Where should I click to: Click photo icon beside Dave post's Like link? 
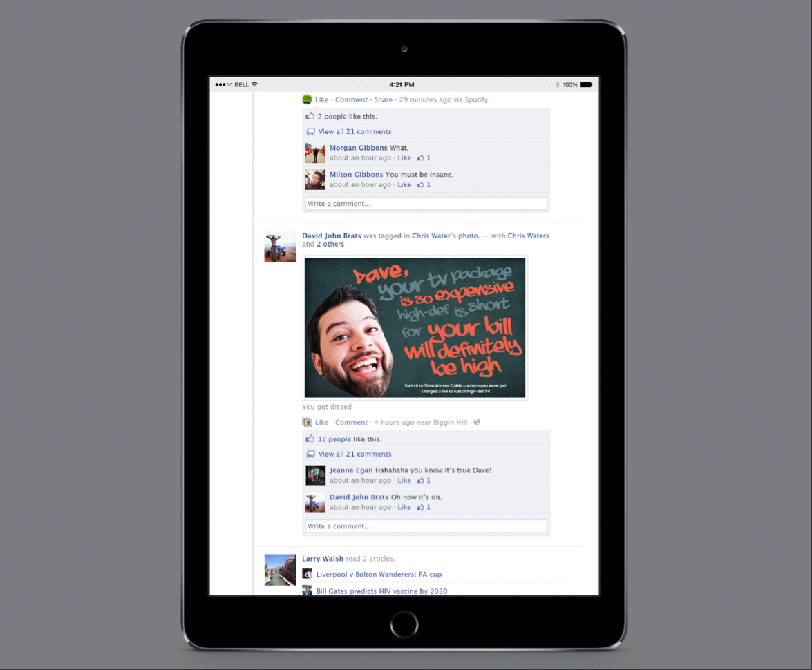[307, 423]
